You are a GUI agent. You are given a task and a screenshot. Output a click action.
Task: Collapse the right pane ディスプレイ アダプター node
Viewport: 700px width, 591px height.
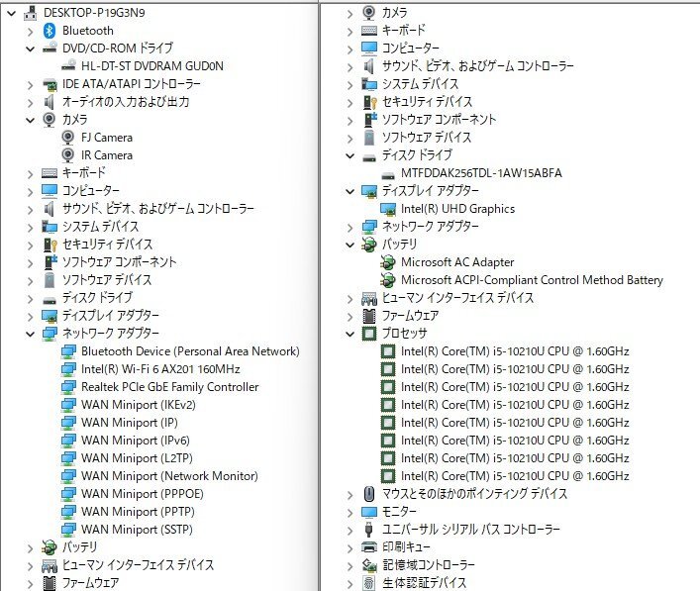(x=350, y=191)
